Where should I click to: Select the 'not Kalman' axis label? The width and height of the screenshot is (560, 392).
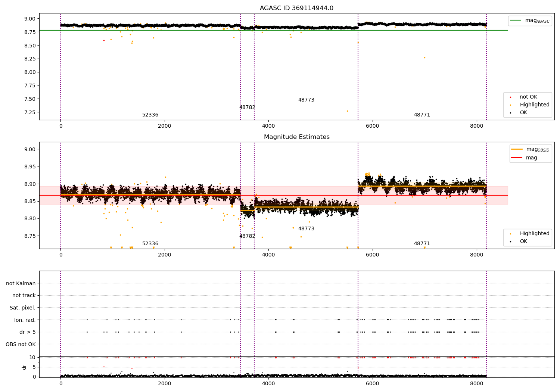pyautogui.click(x=21, y=283)
